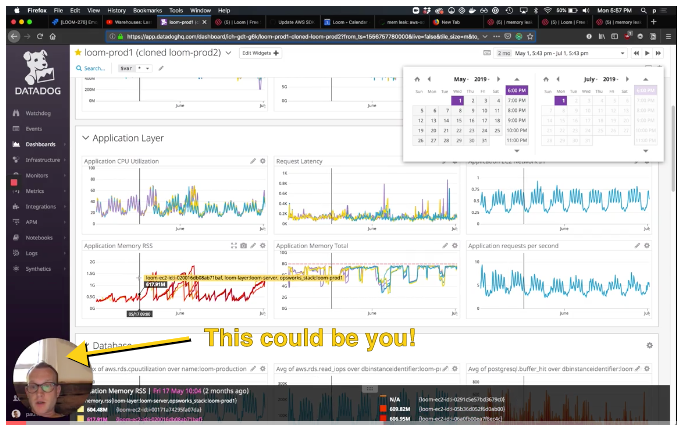Edit the Application Memory RSS widget with the pencil
This screenshot has height=435, width=684.
(x=253, y=246)
